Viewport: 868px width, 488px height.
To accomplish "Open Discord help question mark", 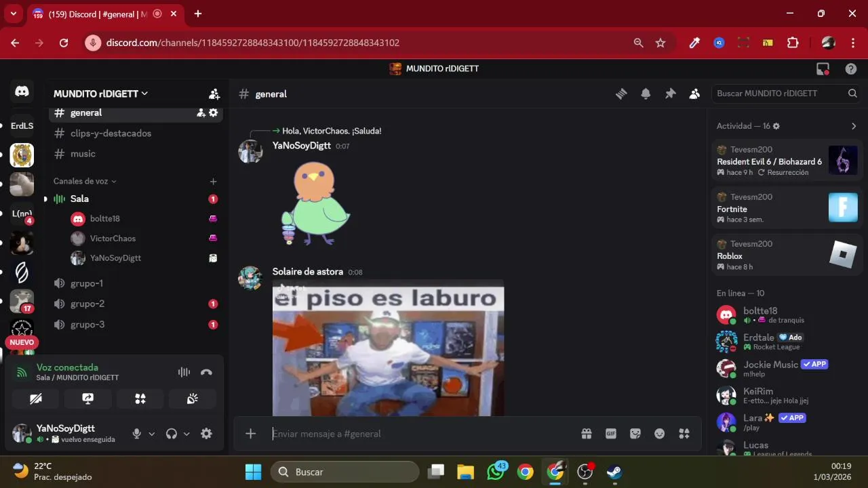I will click(x=851, y=68).
